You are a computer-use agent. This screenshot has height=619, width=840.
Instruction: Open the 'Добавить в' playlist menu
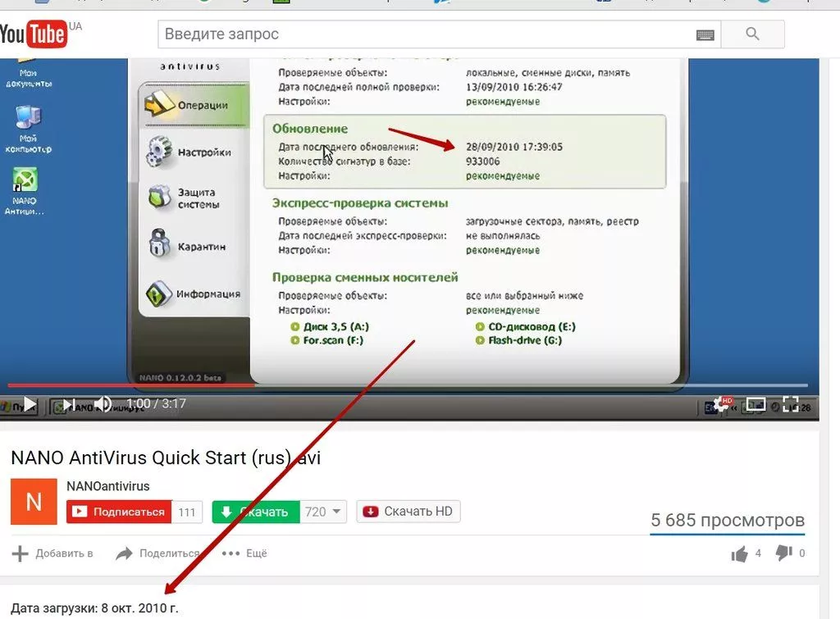point(52,553)
